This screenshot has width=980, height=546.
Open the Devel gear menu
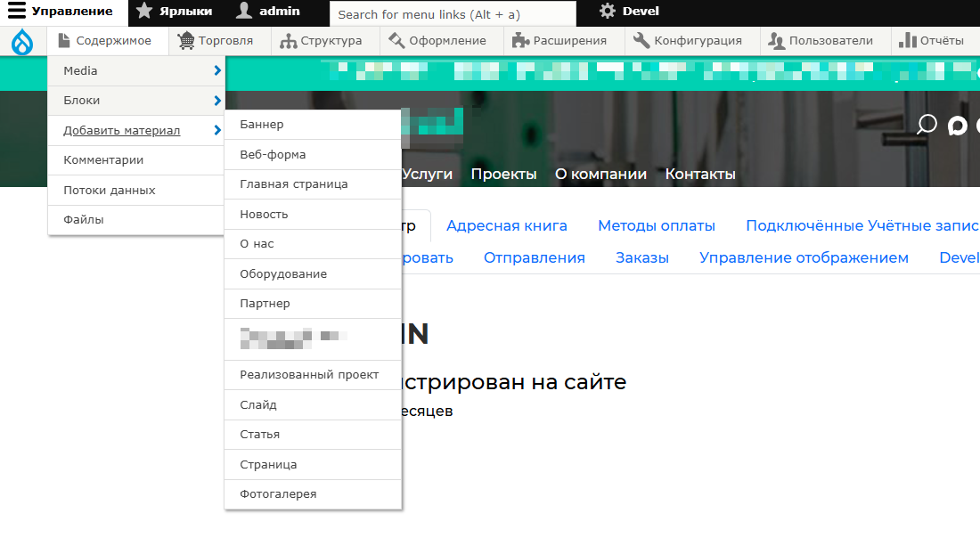[608, 12]
